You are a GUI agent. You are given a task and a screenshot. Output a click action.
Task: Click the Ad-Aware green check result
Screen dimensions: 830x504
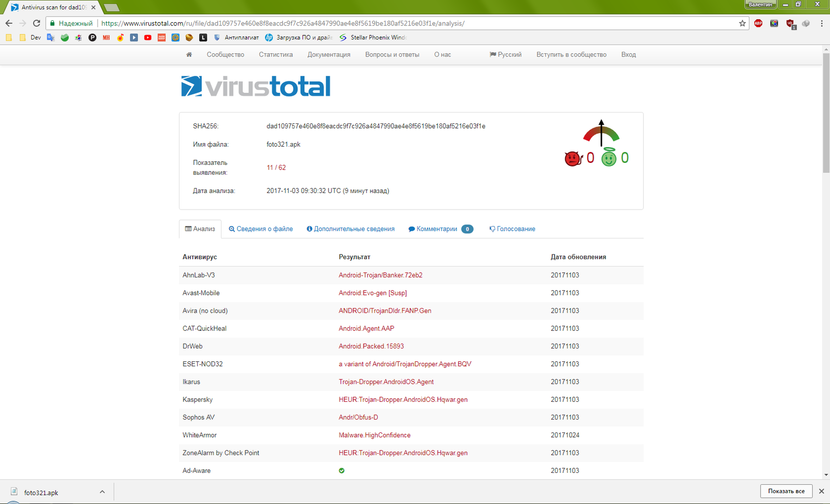[x=341, y=471]
